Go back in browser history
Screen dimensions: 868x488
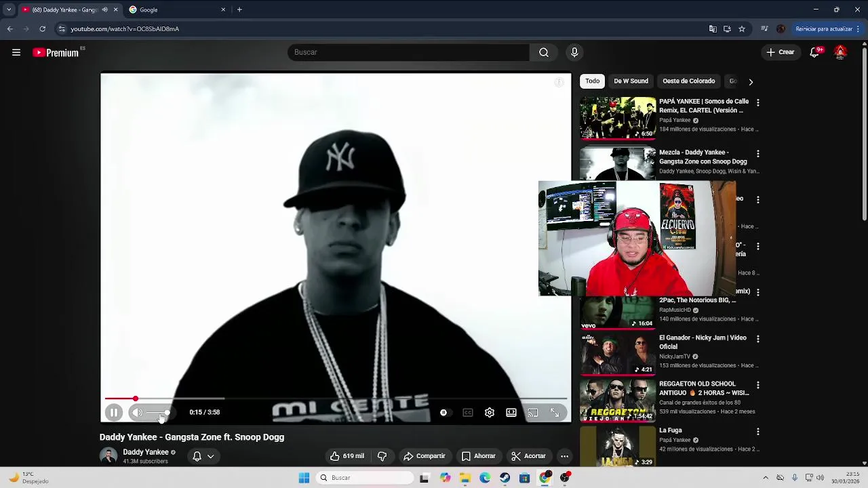pos(9,29)
